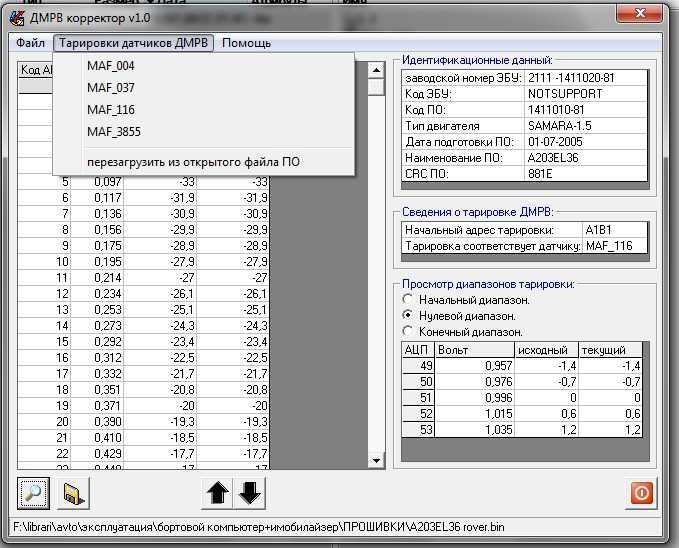The image size is (679, 548).
Task: Click the 1411010-81 Код ПО value
Action: pos(585,110)
